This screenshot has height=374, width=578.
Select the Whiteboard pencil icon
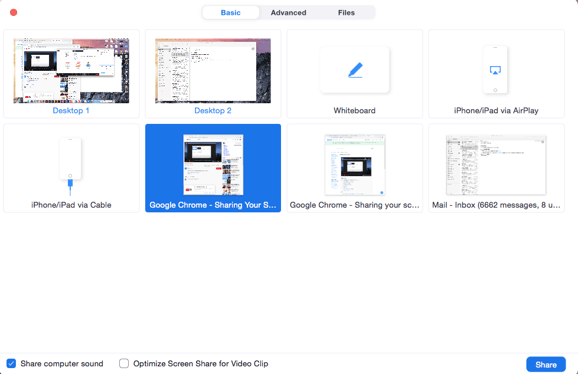pos(355,70)
